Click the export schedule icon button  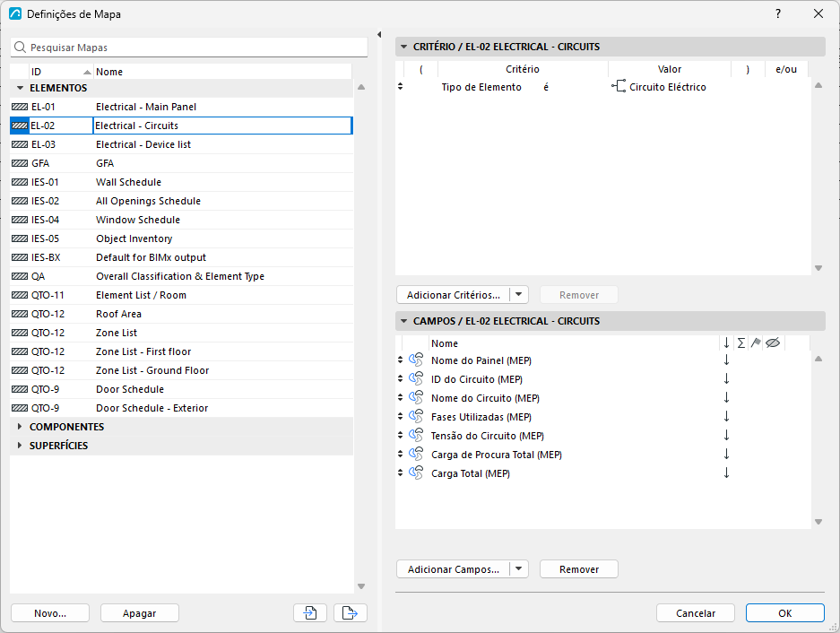351,612
